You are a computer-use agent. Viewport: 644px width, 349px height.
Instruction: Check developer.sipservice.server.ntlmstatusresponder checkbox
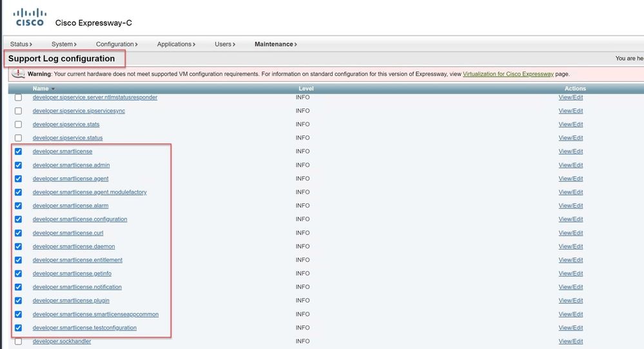click(x=18, y=97)
